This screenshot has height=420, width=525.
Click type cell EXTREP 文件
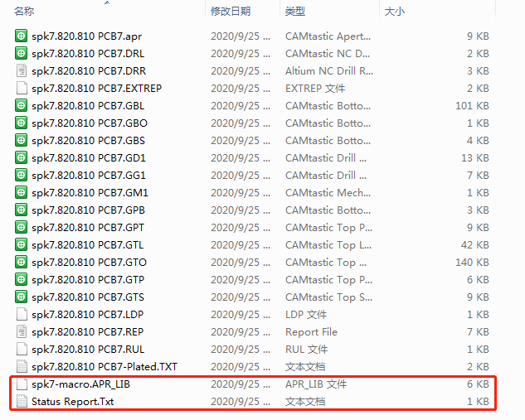tap(315, 89)
